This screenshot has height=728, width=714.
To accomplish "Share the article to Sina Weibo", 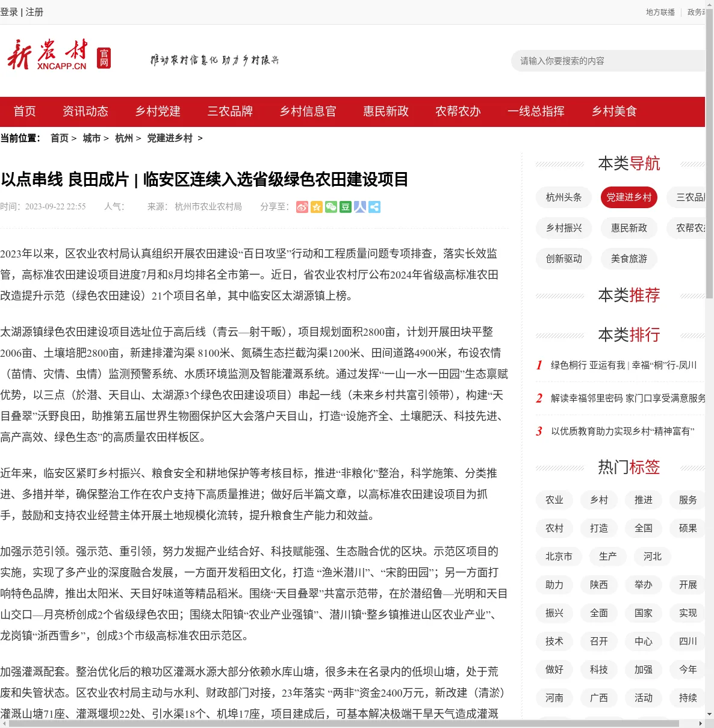I will [302, 207].
